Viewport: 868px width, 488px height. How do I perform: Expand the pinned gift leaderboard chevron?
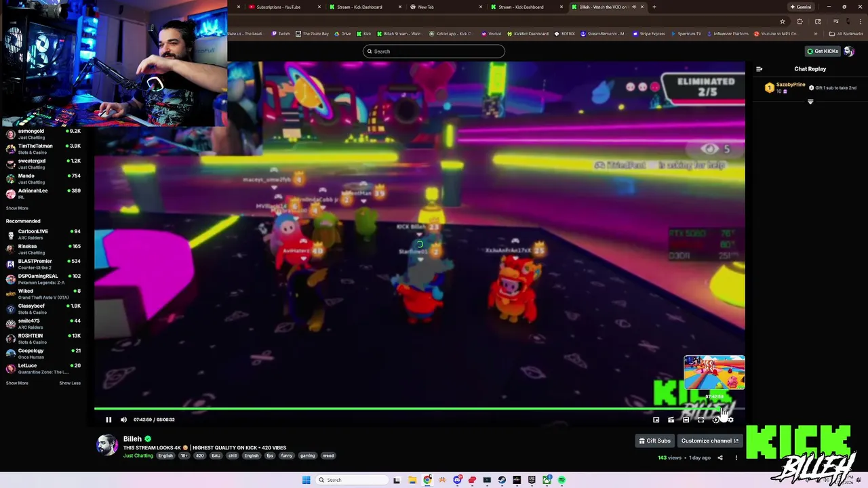(x=810, y=102)
